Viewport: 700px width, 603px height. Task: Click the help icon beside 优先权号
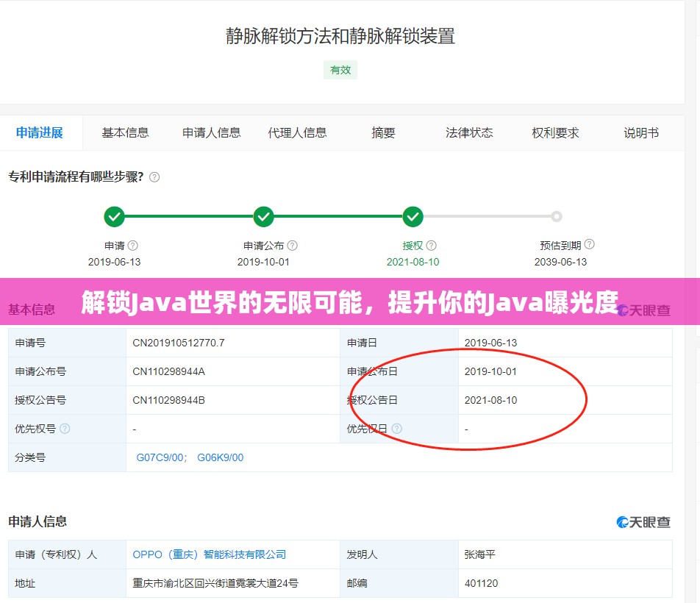coord(65,429)
